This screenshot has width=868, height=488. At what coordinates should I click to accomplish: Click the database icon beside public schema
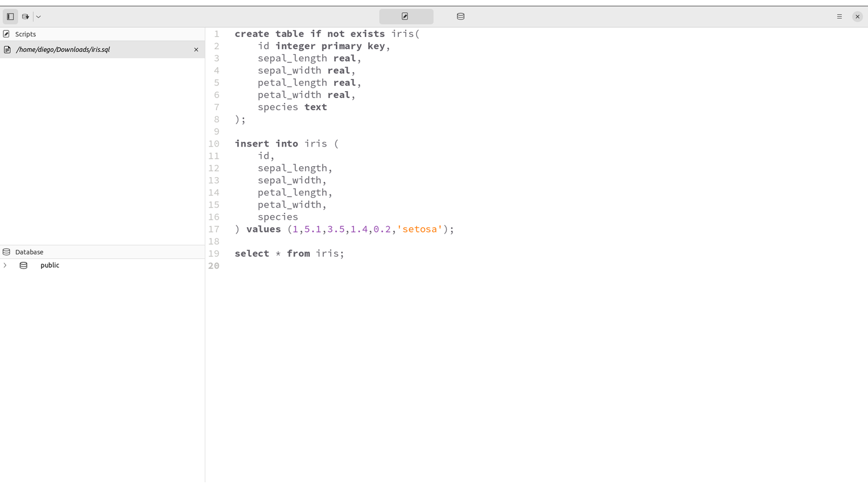coord(23,265)
